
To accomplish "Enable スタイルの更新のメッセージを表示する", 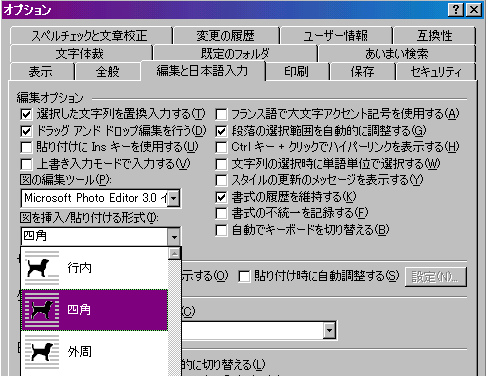I will [x=221, y=180].
